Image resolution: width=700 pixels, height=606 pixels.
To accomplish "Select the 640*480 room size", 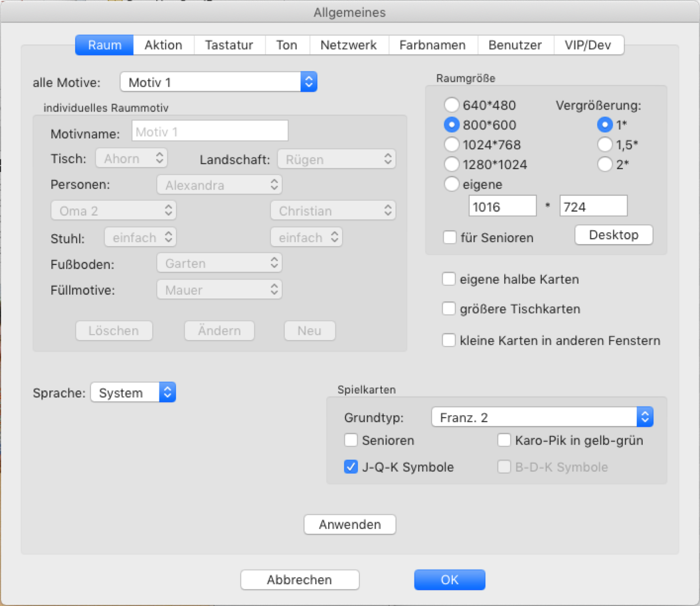I will click(451, 105).
